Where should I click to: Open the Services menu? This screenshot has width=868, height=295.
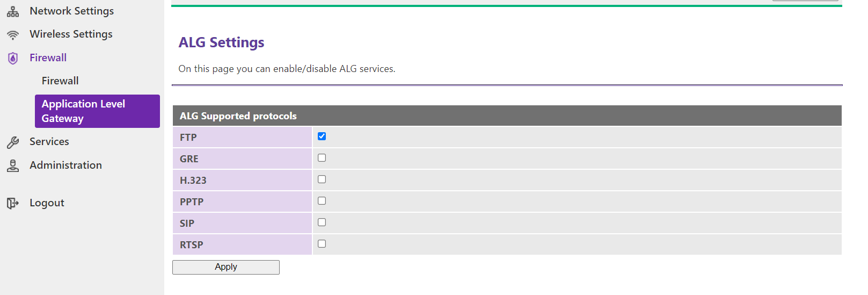[49, 142]
